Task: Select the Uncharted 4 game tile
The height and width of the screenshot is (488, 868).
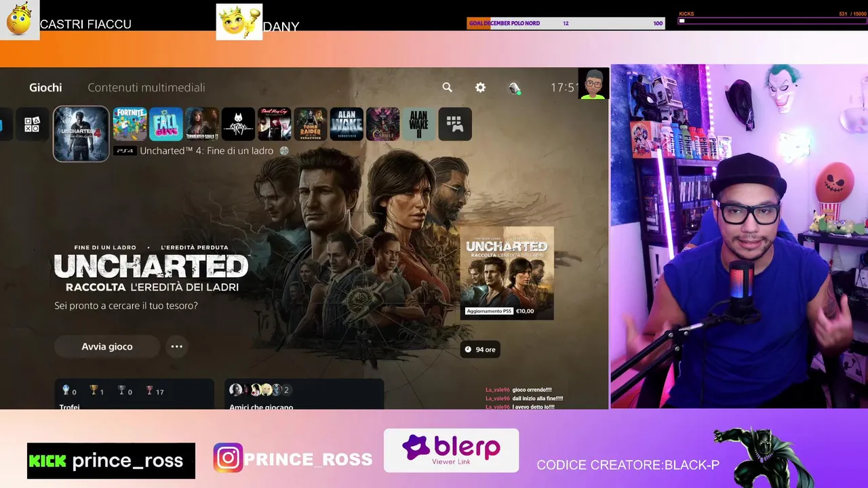Action: click(81, 134)
